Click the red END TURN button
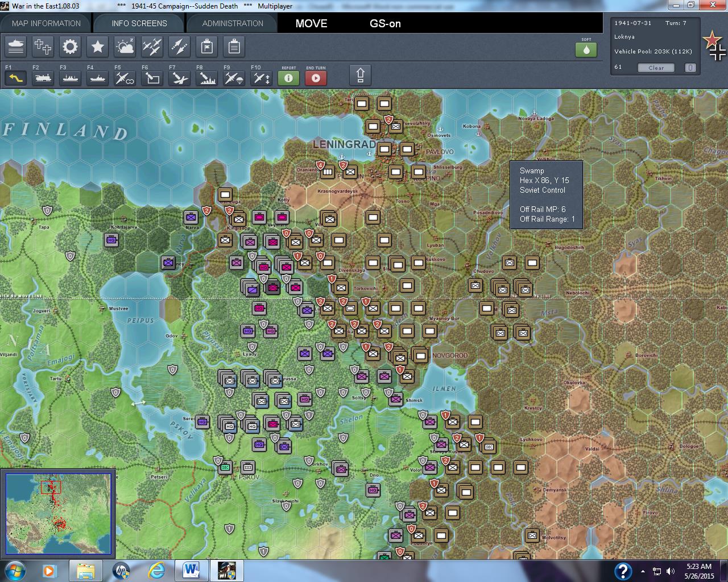The image size is (728, 582). 316,78
